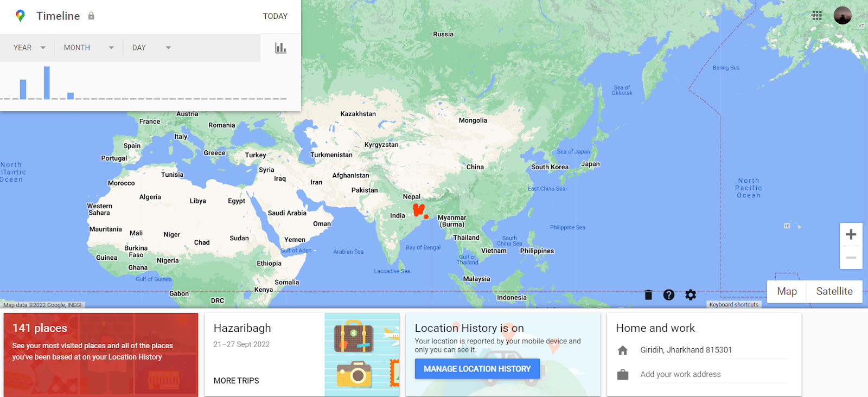Image resolution: width=868 pixels, height=397 pixels.
Task: Click the Mongolia label on map
Action: [473, 120]
